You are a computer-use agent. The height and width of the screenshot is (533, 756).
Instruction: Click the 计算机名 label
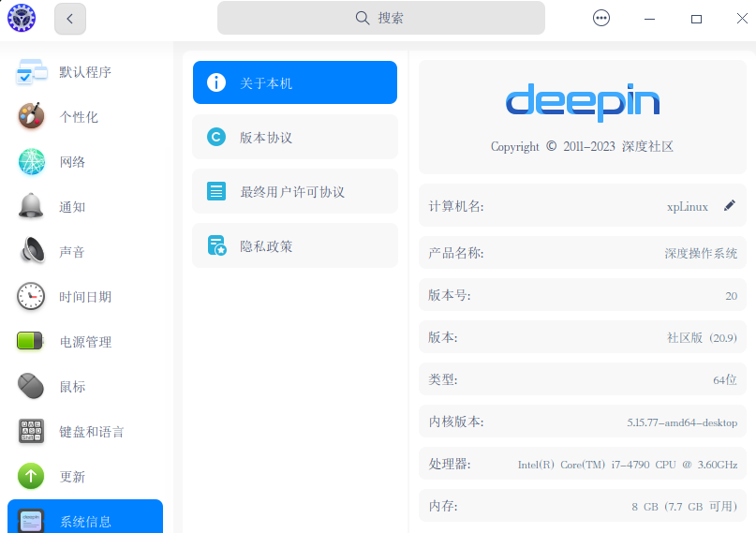[456, 206]
